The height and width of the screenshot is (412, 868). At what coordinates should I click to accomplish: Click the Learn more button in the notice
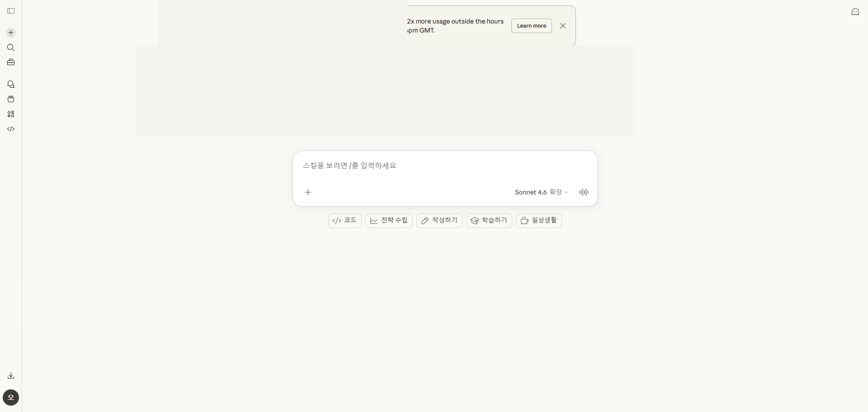[x=531, y=26]
